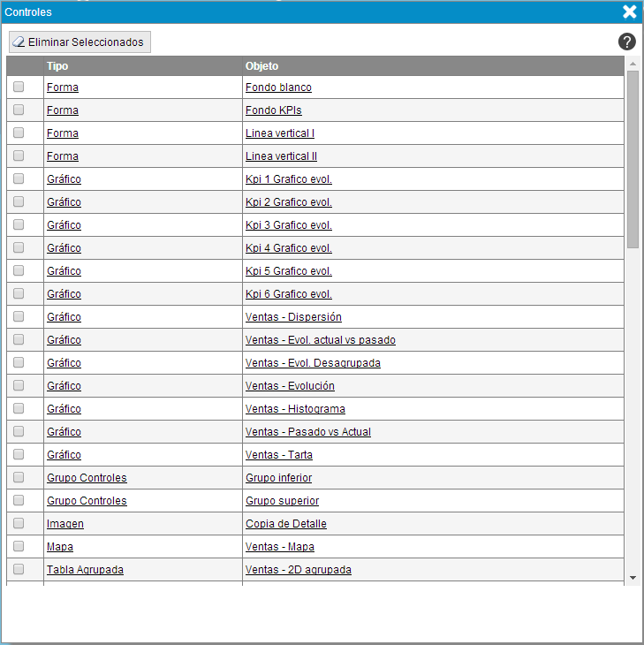Click the help question mark icon
Screen dimensions: 644x645
pos(627,42)
